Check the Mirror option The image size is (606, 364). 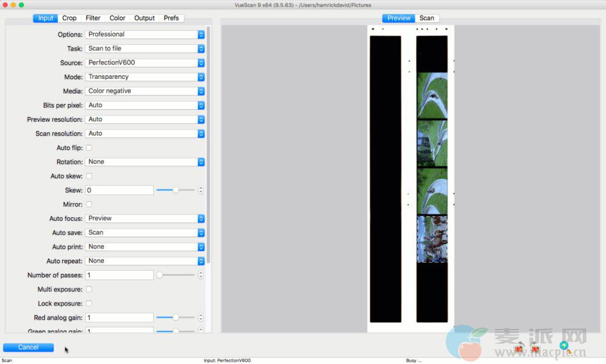click(x=89, y=204)
